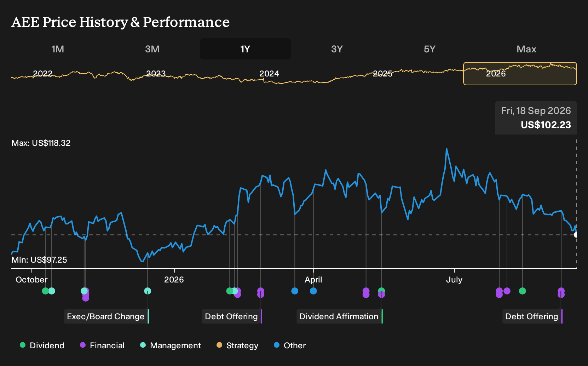Screen dimensions: 588x366
Task: Click the teal Management marker beside October's green marker
Action: click(52, 291)
